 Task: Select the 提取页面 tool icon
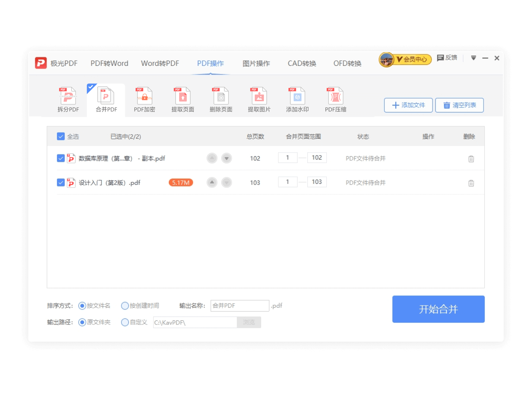(182, 99)
